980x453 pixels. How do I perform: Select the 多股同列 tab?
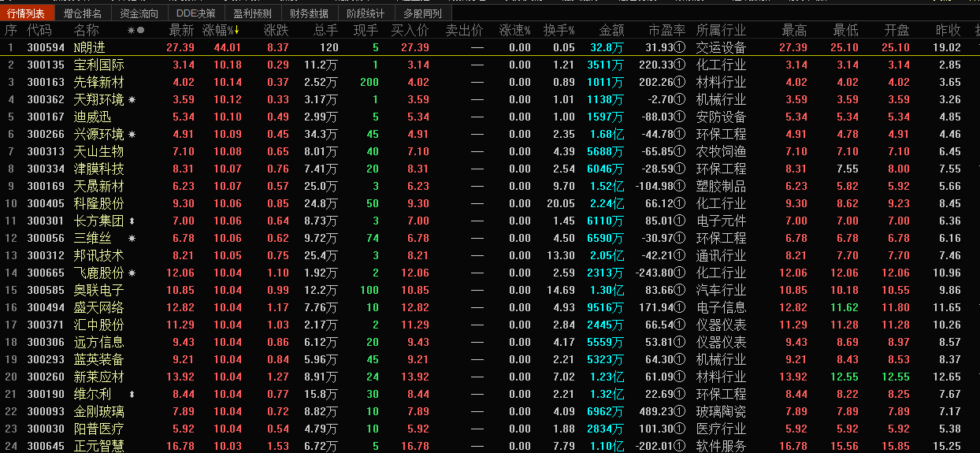point(422,13)
